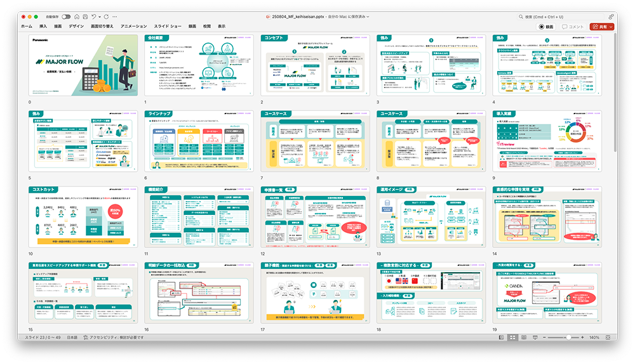Open the 共有 share dropdown chevron
Screen dimensions: 635x364
tap(611, 27)
